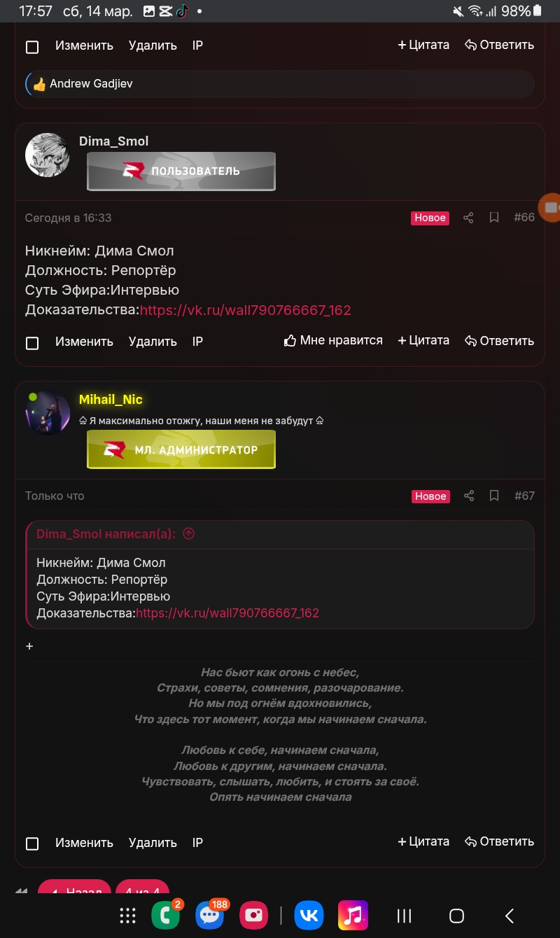Viewport: 560px width, 938px height.
Task: Tap the Ответить button on post #67
Action: tap(499, 841)
